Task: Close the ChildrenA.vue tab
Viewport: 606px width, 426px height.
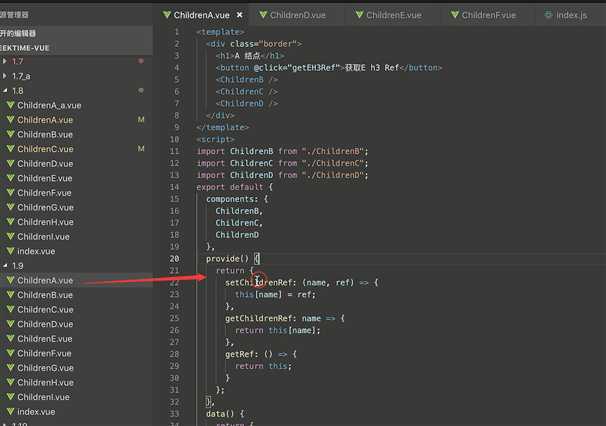Action: [x=240, y=15]
